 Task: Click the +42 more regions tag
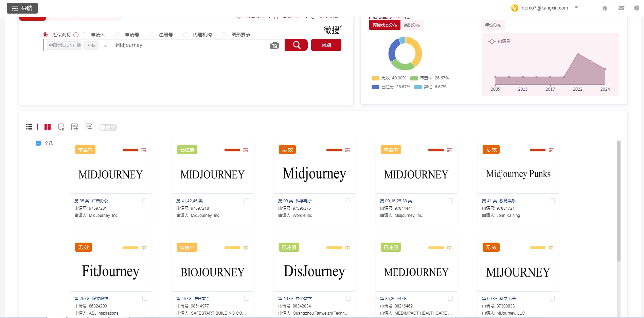click(x=91, y=45)
